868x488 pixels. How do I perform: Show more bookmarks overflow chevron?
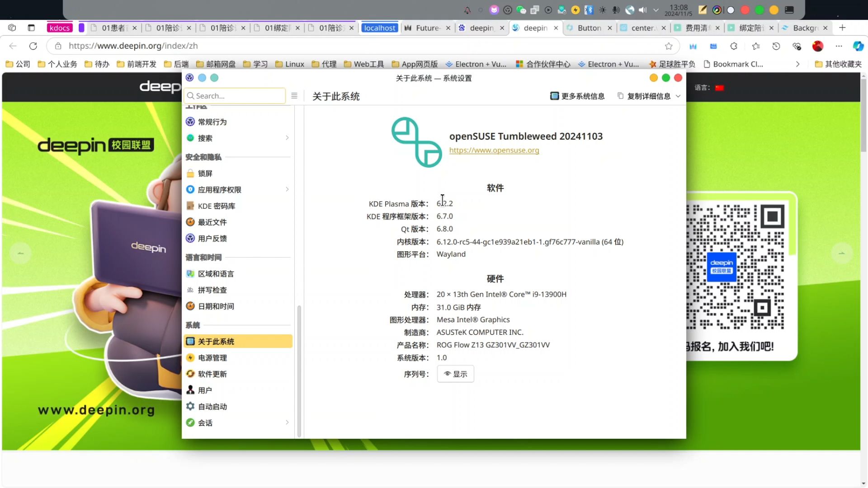point(797,64)
